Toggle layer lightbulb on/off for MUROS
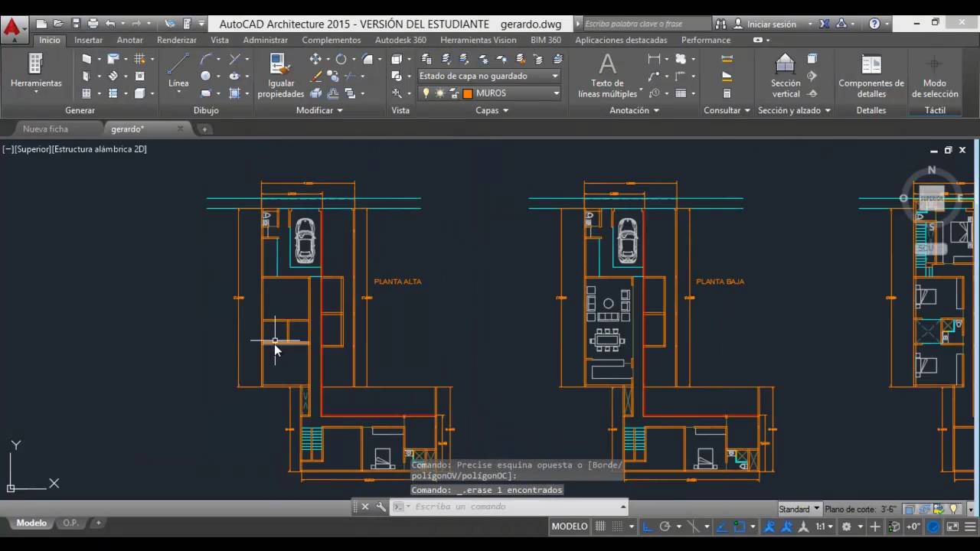 click(426, 93)
